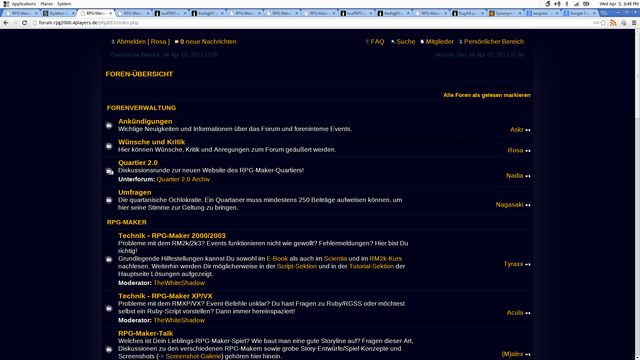
Task: Click the page vertical scrollbar
Action: (638, 194)
